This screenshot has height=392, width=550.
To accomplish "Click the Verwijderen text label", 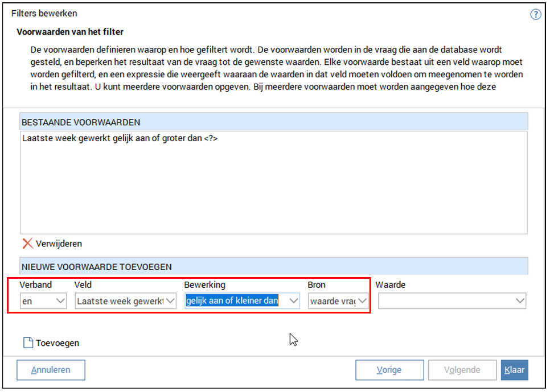I will tap(59, 244).
